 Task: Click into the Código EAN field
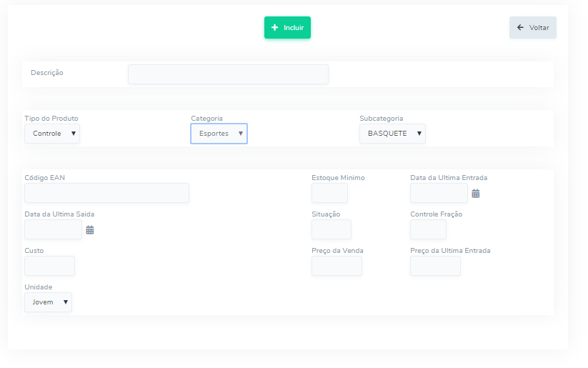pos(106,193)
